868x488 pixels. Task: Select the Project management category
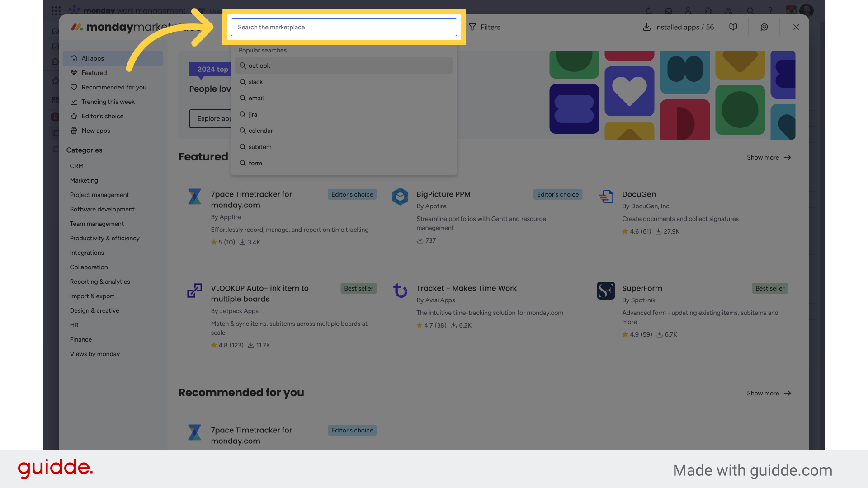(x=99, y=195)
